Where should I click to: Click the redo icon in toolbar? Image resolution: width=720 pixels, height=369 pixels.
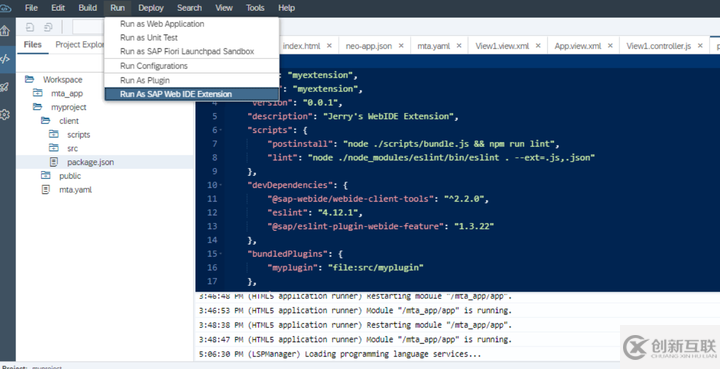coord(48,28)
